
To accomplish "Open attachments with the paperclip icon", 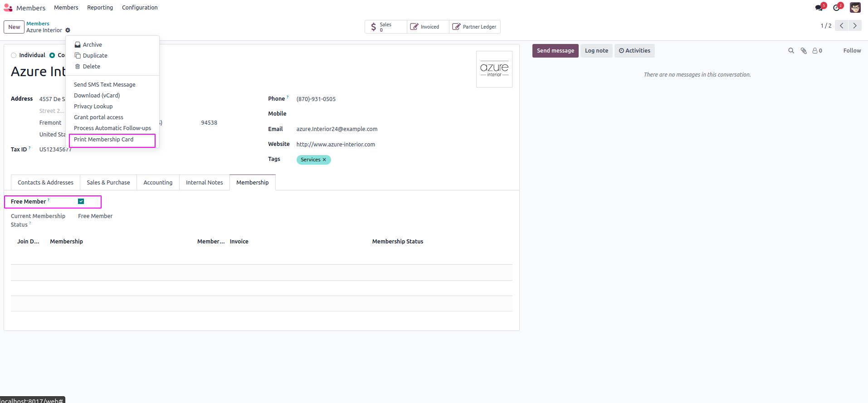I will coord(804,51).
